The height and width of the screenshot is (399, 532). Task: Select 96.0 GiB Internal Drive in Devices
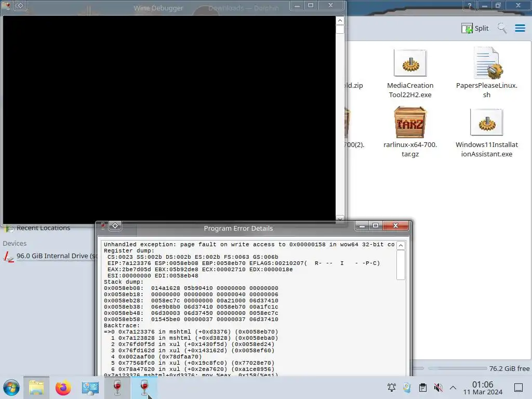tap(49, 256)
